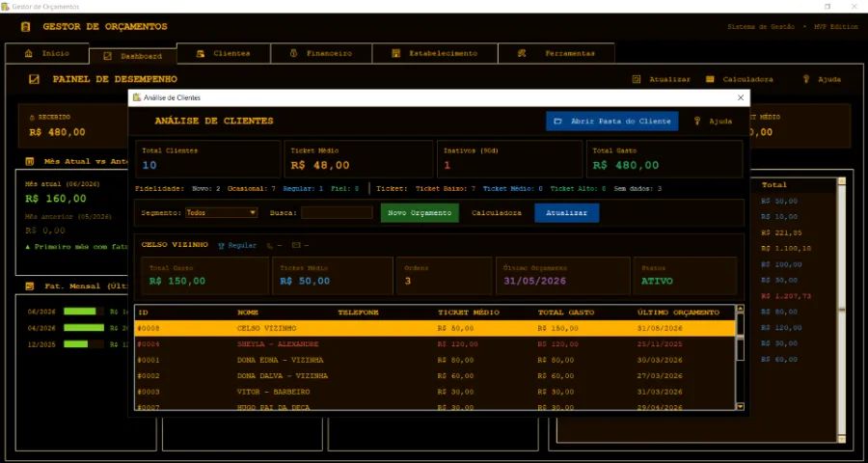
Task: Click the phone icon beside CELSO VIZINHO
Action: (x=270, y=245)
